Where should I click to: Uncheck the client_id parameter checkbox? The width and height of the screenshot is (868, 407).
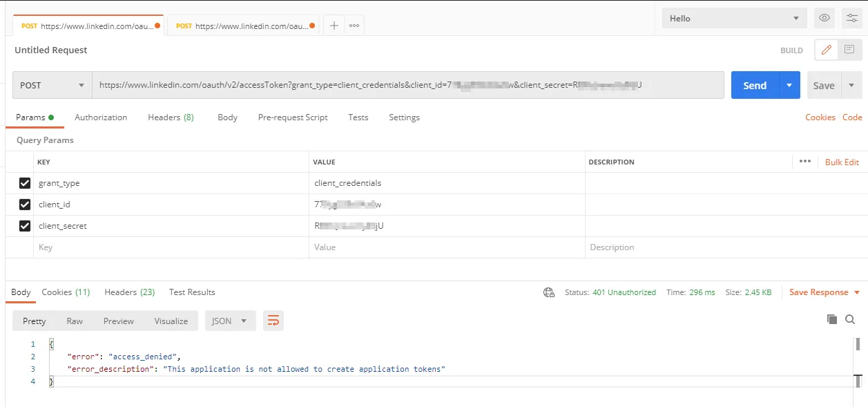25,205
